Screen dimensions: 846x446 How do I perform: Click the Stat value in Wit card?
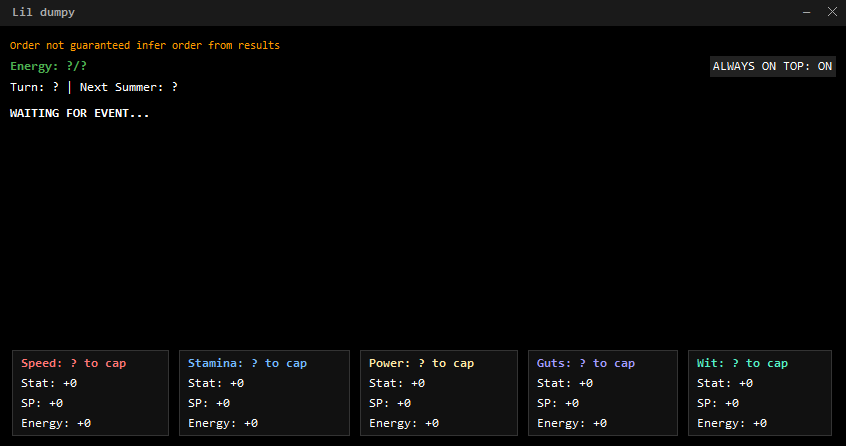tap(725, 383)
